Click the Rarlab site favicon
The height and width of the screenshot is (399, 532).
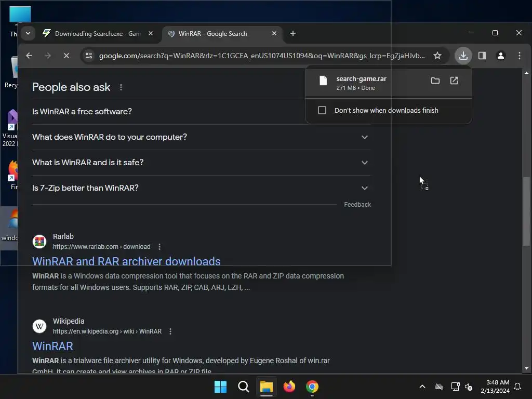tap(39, 242)
